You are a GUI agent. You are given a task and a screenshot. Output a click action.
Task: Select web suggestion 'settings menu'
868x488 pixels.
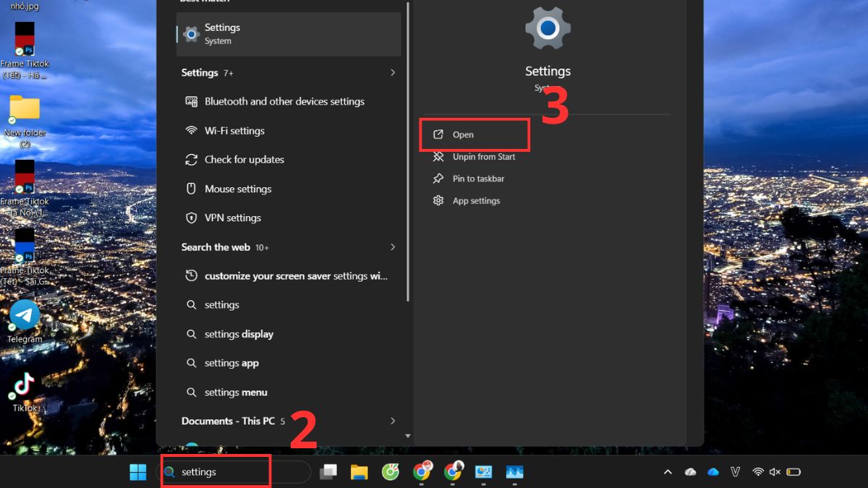pyautogui.click(x=226, y=392)
